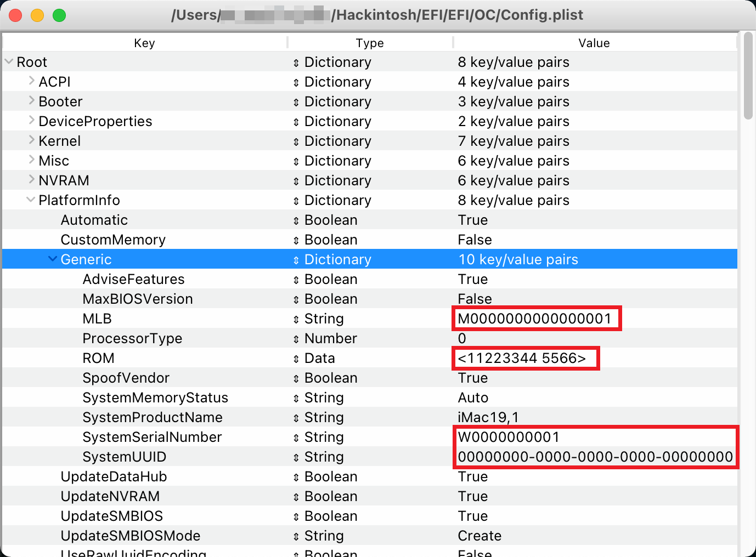Image resolution: width=756 pixels, height=557 pixels.
Task: Click the type selector icon beside ProcessorType
Action: pyautogui.click(x=296, y=338)
